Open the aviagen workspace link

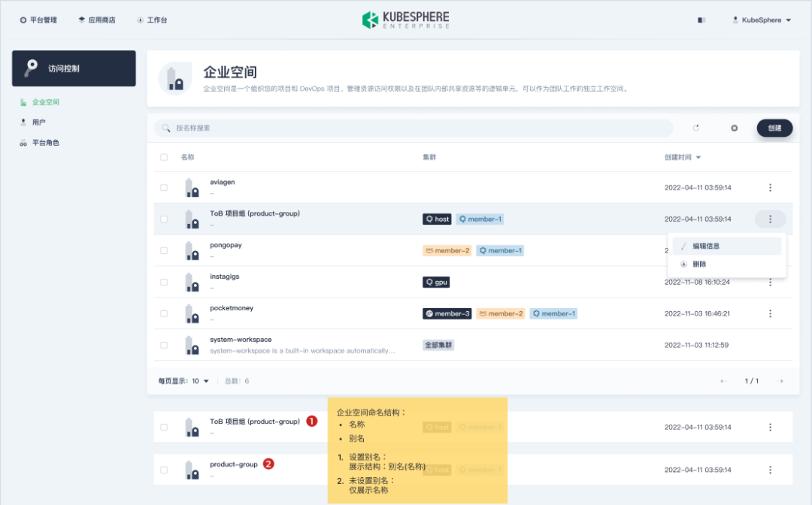(222, 182)
